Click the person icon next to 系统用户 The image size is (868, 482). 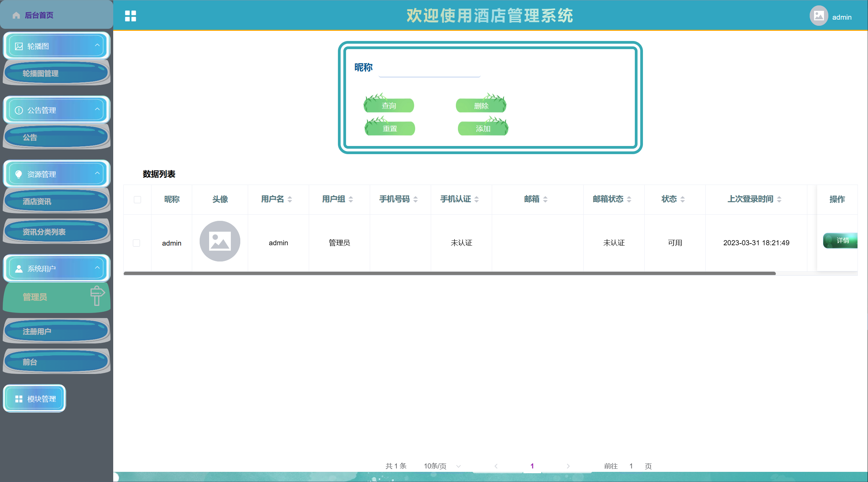click(x=19, y=269)
